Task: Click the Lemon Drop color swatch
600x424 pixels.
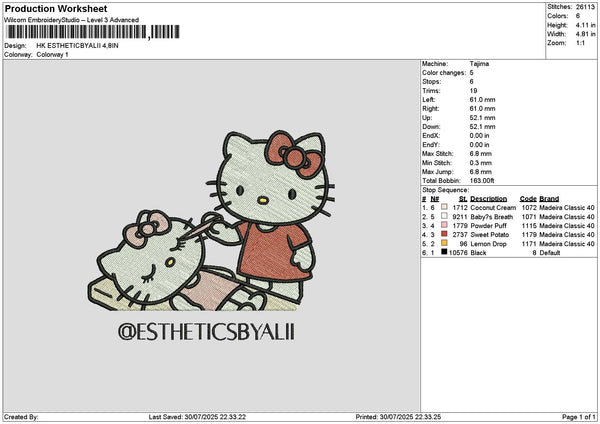Action: coord(444,243)
